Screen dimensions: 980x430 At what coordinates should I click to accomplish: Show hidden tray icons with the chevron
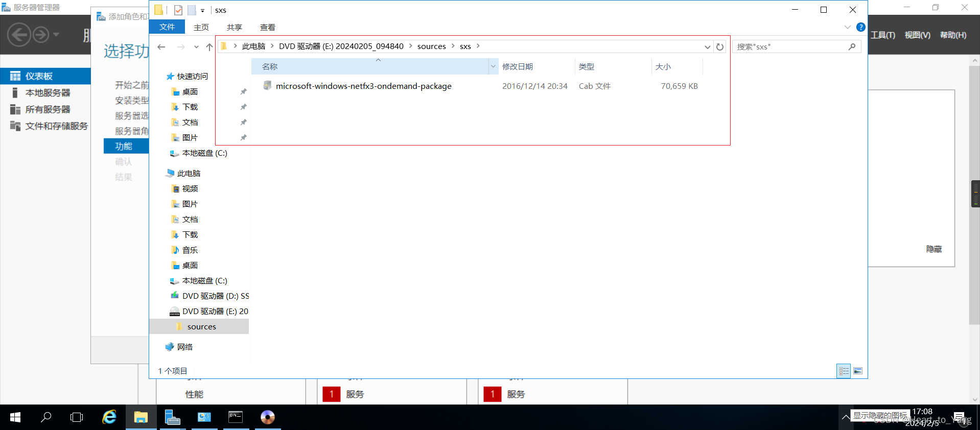coord(846,417)
